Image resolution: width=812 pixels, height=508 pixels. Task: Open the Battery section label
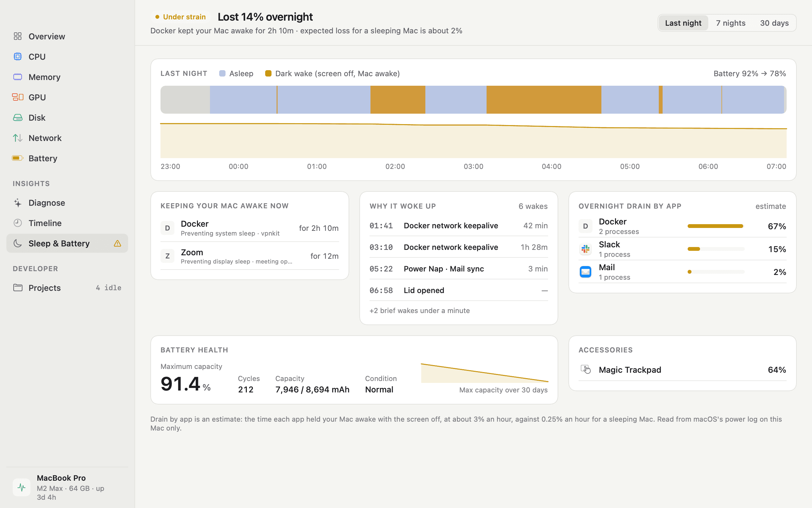(43, 158)
